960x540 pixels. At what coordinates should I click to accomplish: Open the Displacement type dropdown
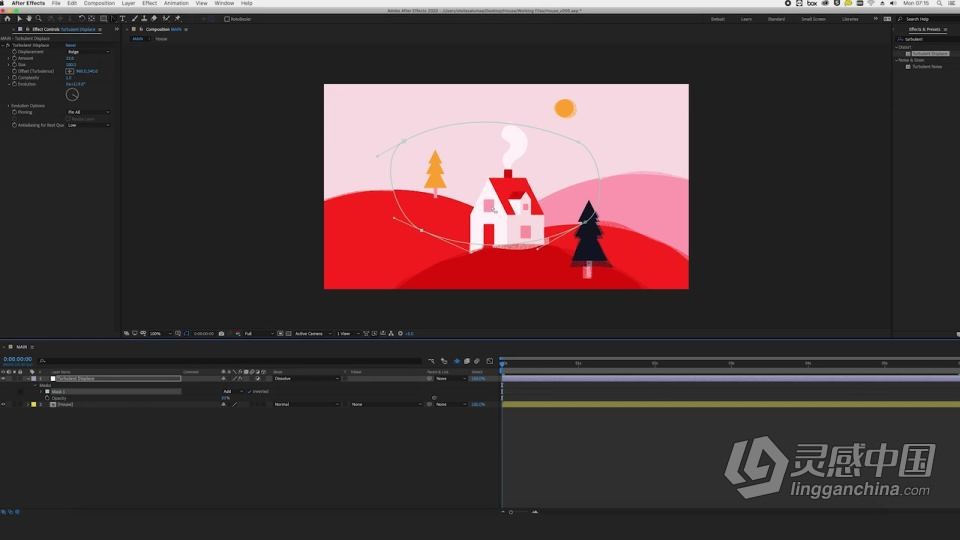(x=88, y=52)
